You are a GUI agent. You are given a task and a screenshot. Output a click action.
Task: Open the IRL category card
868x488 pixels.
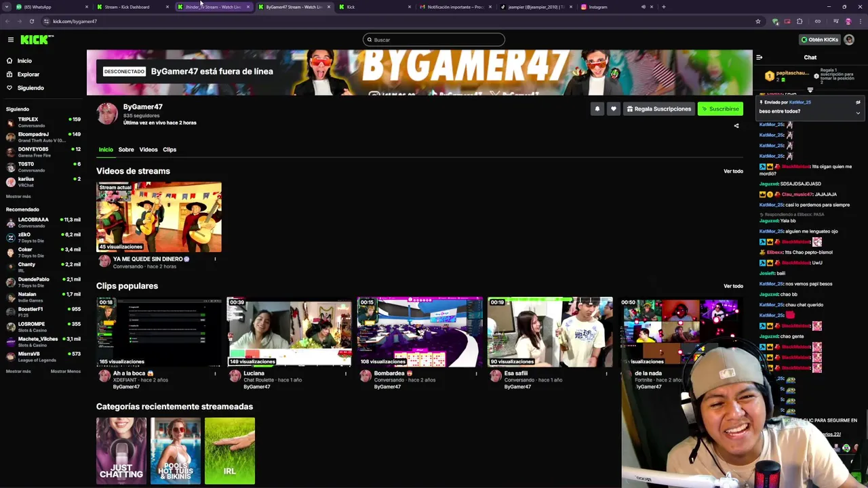point(230,451)
